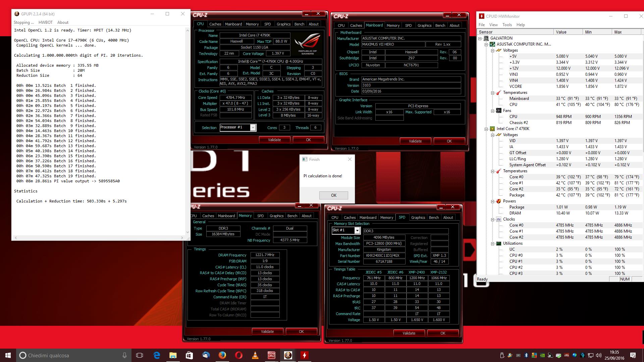The image size is (644, 362).
Task: Open the File menu in HWMonitor
Action: tap(482, 25)
